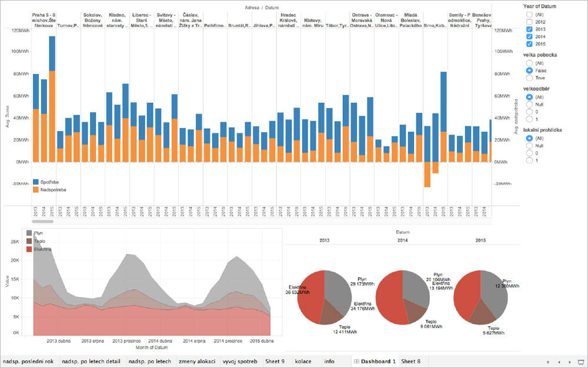Click the previous sheet arrow
588x368 pixels.
point(559,362)
